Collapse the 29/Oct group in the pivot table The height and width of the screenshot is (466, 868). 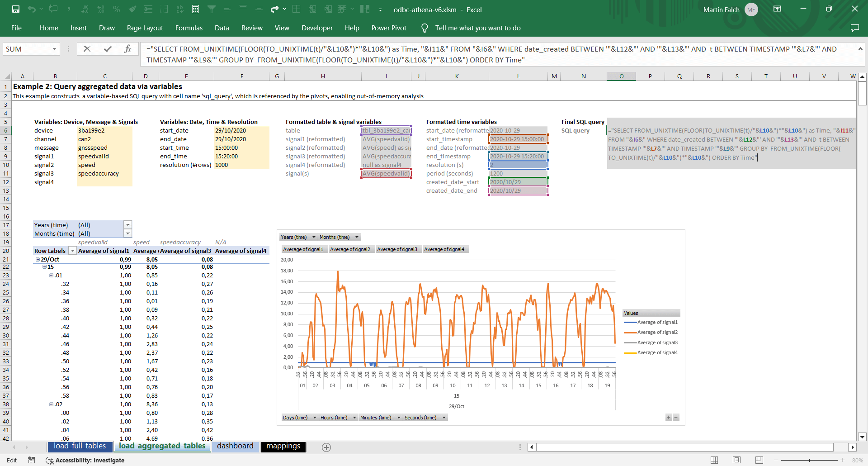38,259
